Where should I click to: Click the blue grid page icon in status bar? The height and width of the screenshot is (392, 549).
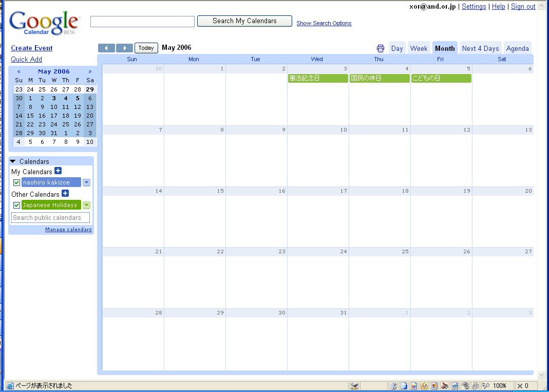[x=455, y=386]
